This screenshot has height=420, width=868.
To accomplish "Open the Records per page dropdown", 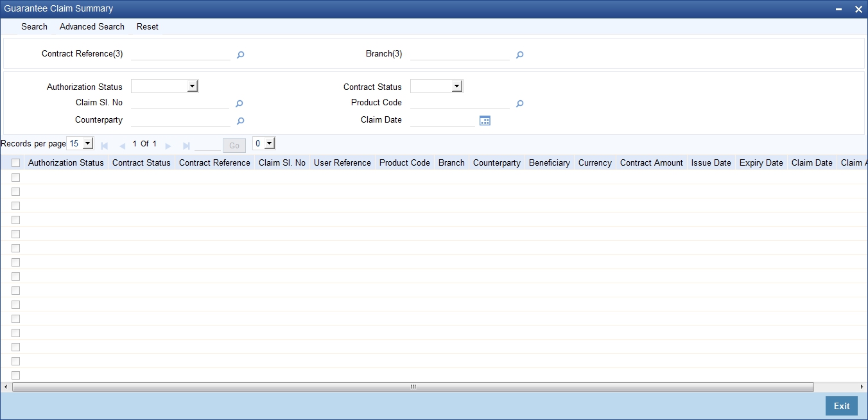I will click(80, 144).
